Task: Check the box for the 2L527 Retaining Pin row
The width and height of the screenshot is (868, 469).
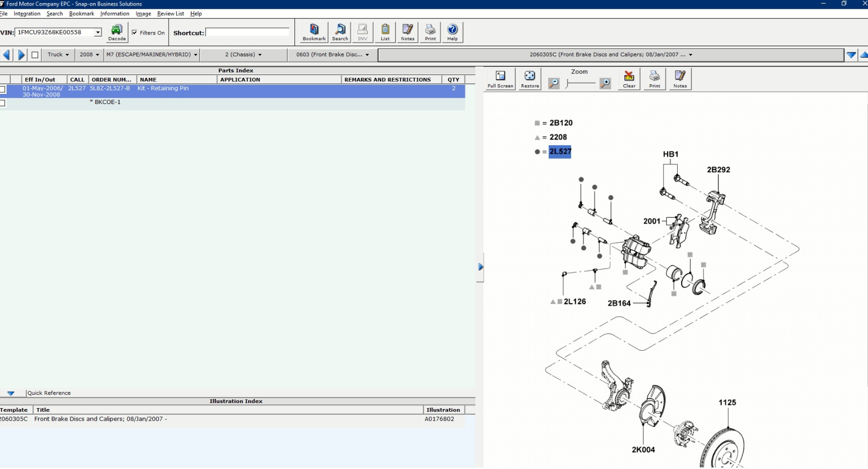Action: [x=3, y=89]
